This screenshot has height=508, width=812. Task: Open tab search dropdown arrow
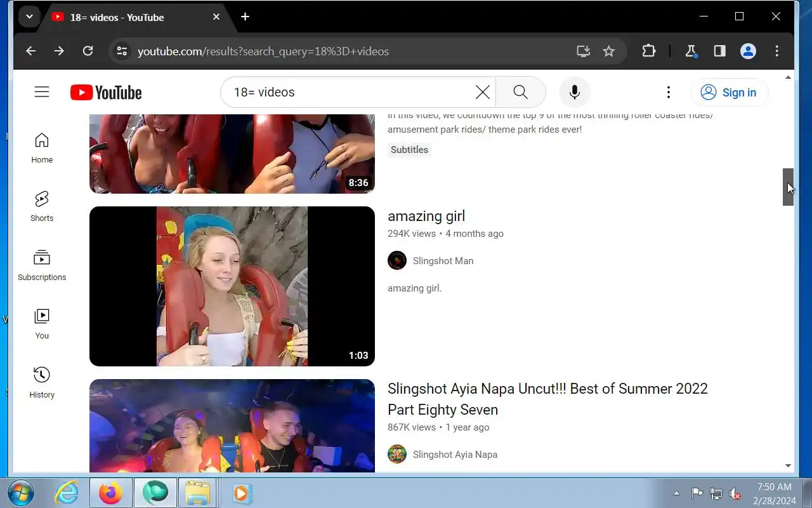pyautogui.click(x=29, y=17)
